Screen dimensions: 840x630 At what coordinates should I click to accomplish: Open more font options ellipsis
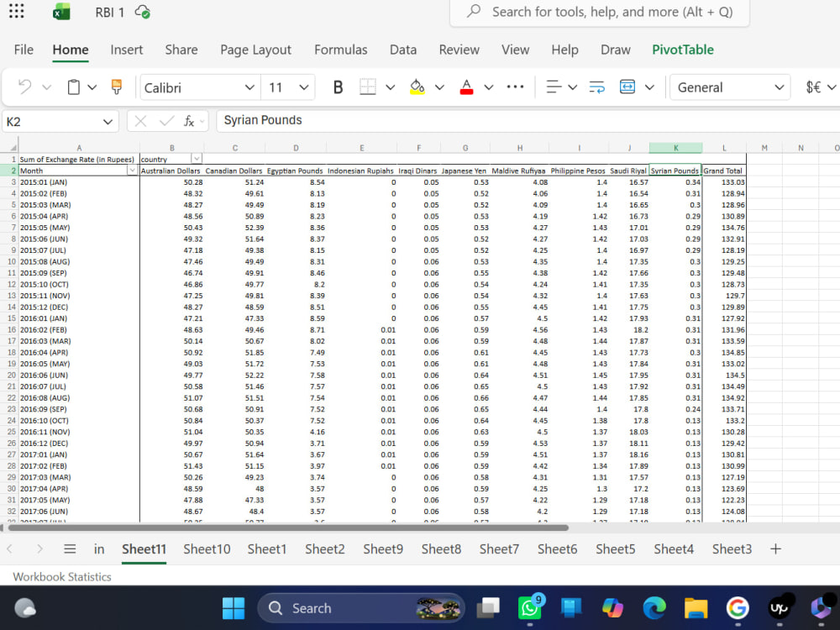coord(515,87)
